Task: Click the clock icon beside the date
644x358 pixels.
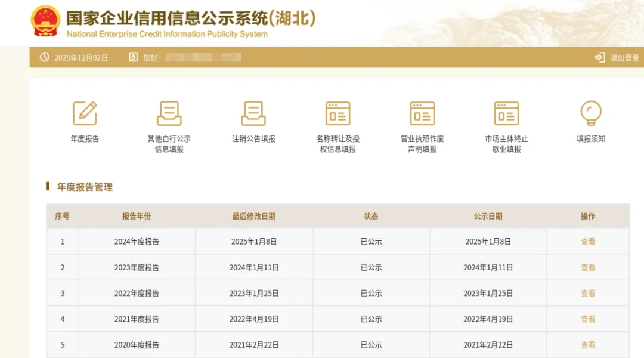Action: click(x=44, y=57)
